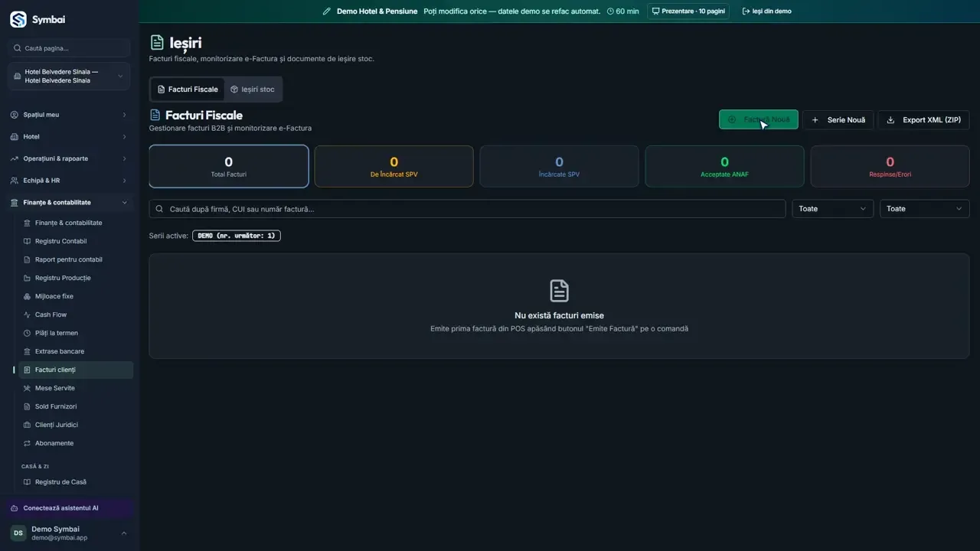980x551 pixels.
Task: Expand the Hotel sidebar section
Action: (69, 137)
